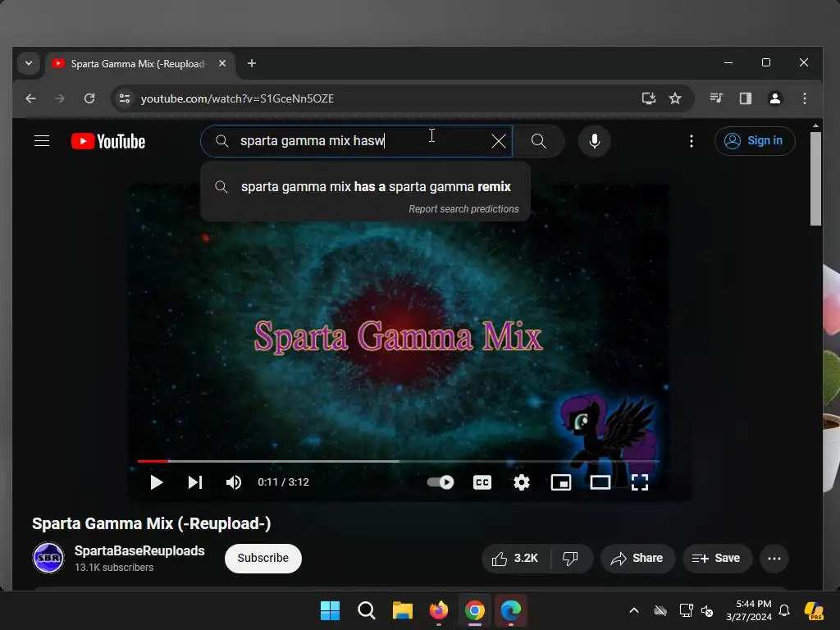840x630 pixels.
Task: Switch to theater mode
Action: pos(600,482)
